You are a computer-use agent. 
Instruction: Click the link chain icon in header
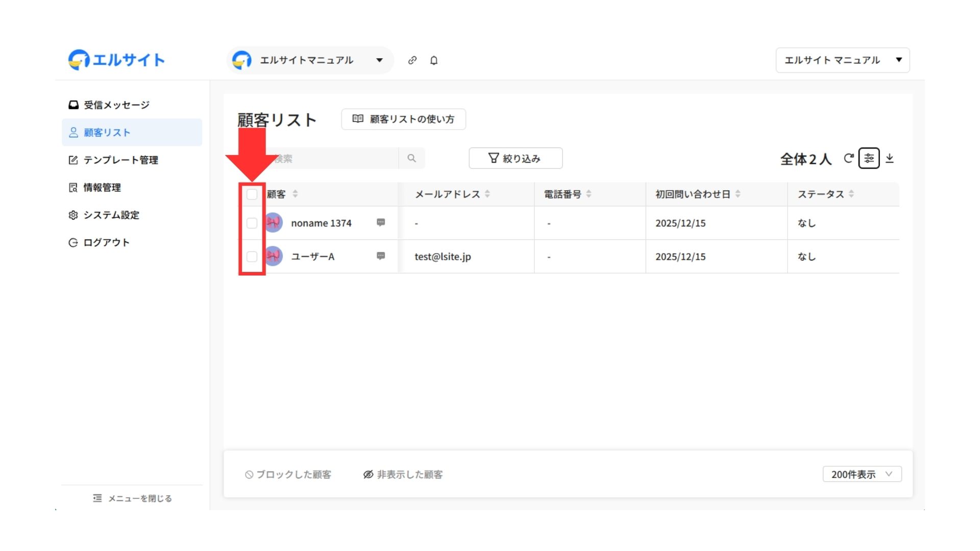coord(412,60)
